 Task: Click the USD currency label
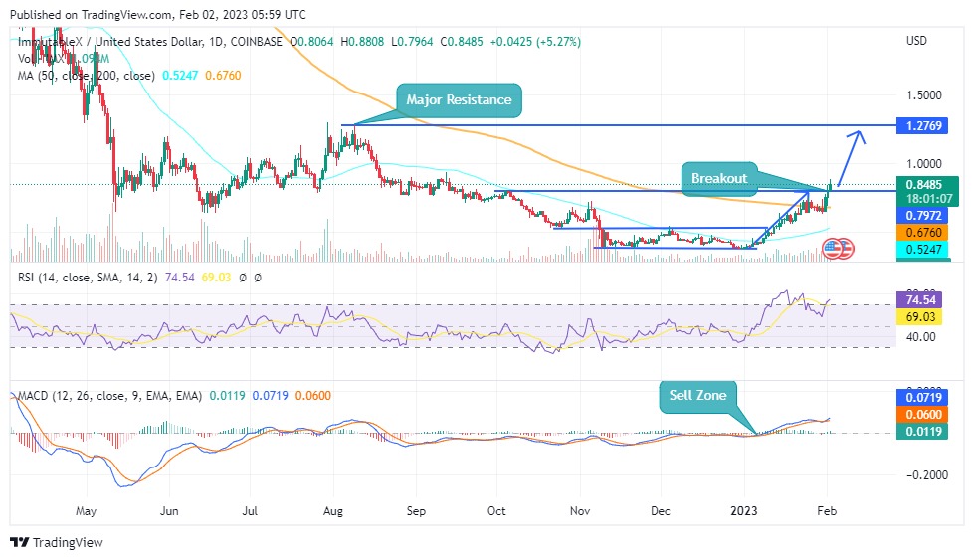click(916, 41)
